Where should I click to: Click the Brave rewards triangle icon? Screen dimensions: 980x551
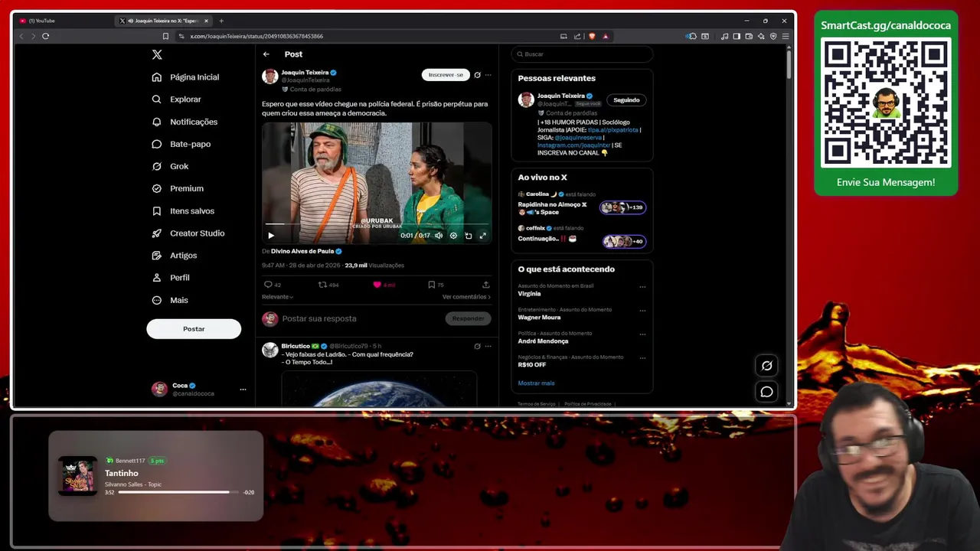click(x=605, y=36)
